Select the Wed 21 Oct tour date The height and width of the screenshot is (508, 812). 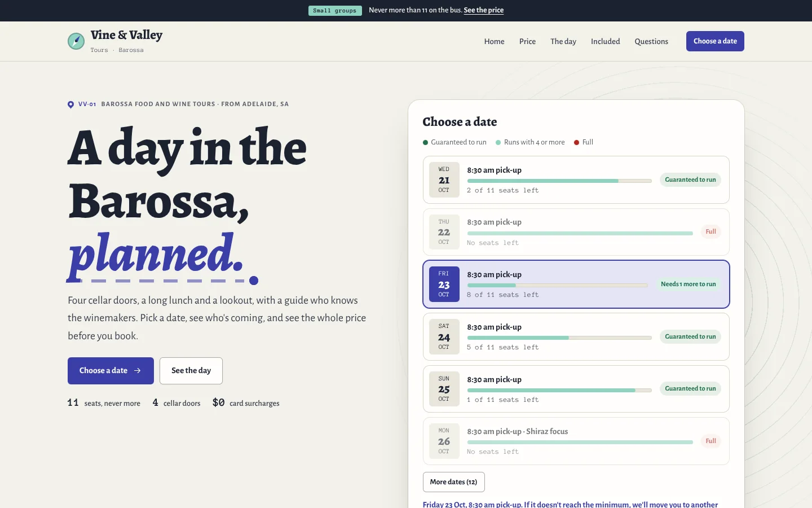point(576,179)
